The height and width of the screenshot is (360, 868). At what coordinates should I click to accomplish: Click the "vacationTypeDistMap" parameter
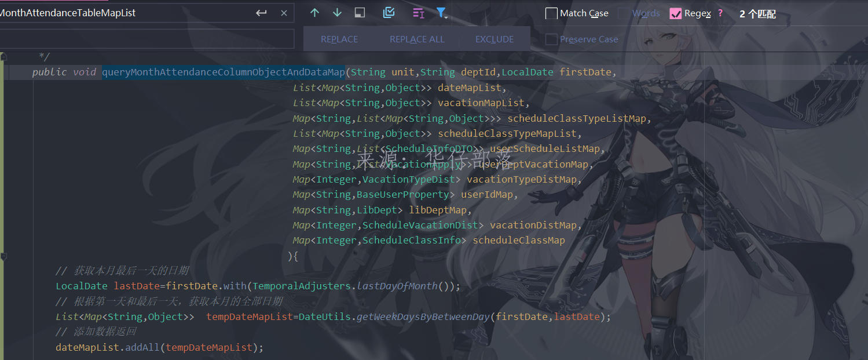click(522, 179)
